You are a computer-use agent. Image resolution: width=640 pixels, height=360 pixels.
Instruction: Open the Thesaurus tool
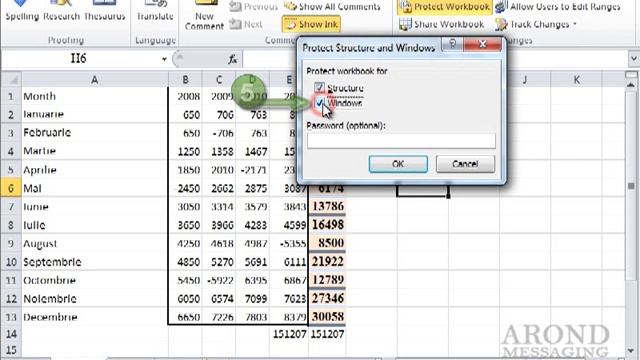[x=104, y=11]
